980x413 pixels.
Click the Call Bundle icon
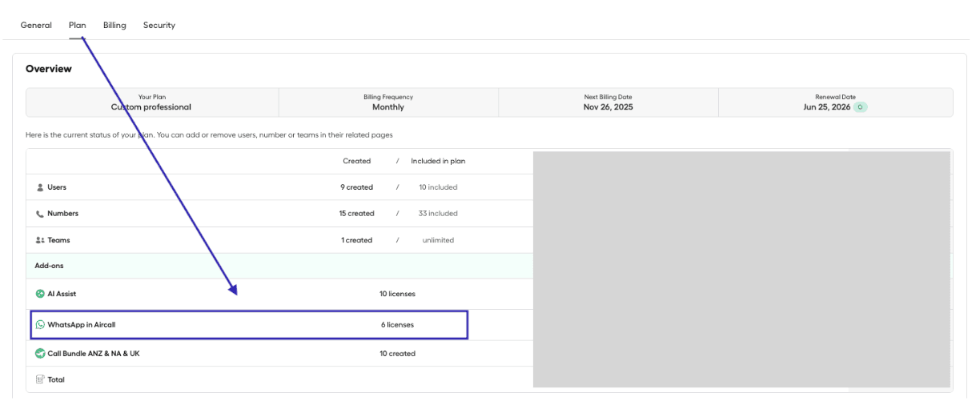pyautogui.click(x=40, y=353)
